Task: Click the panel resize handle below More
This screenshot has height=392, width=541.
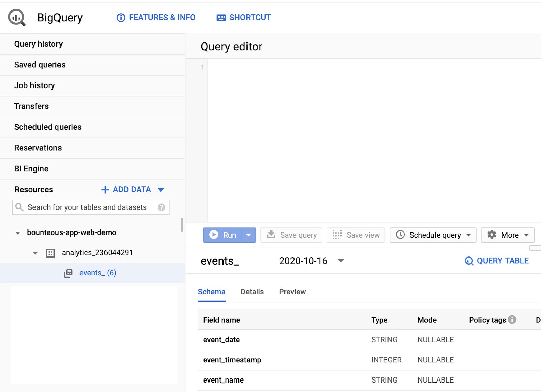Action: pyautogui.click(x=535, y=248)
